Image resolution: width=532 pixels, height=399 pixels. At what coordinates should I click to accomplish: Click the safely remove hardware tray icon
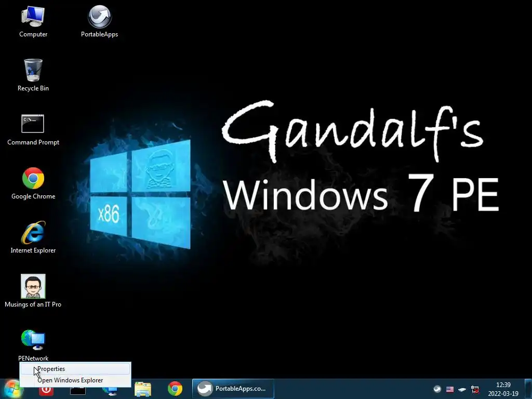coord(462,389)
